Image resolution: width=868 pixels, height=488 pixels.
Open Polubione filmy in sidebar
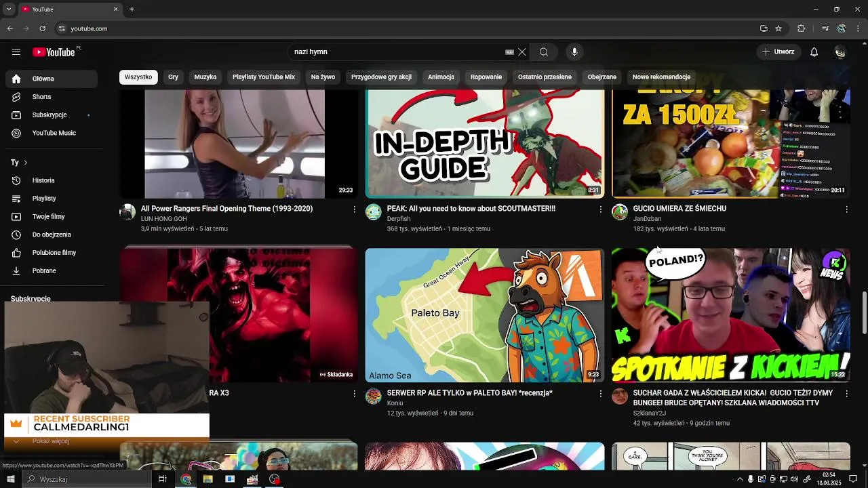(x=52, y=253)
